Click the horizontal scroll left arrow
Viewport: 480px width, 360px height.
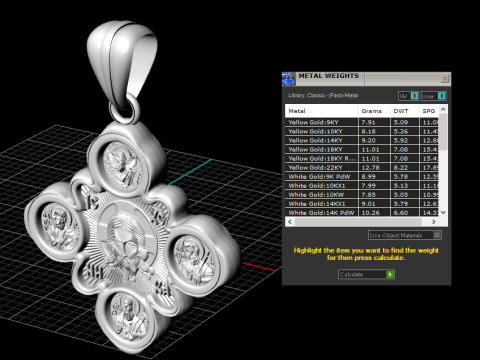click(x=290, y=222)
